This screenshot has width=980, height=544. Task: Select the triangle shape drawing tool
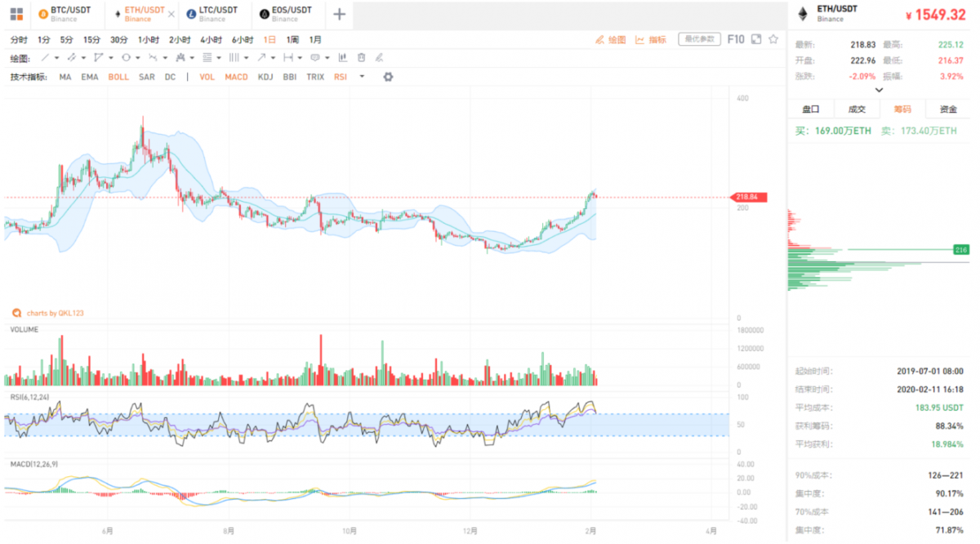(x=99, y=57)
